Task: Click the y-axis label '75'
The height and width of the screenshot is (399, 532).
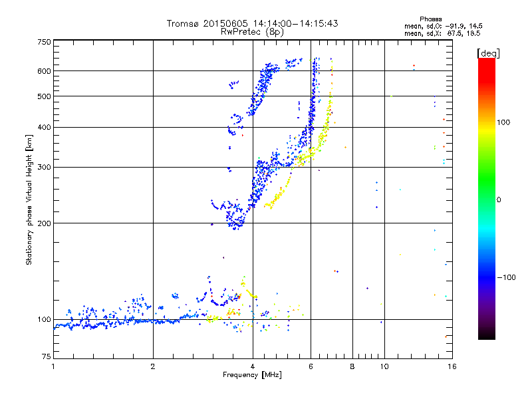Action: (47, 356)
